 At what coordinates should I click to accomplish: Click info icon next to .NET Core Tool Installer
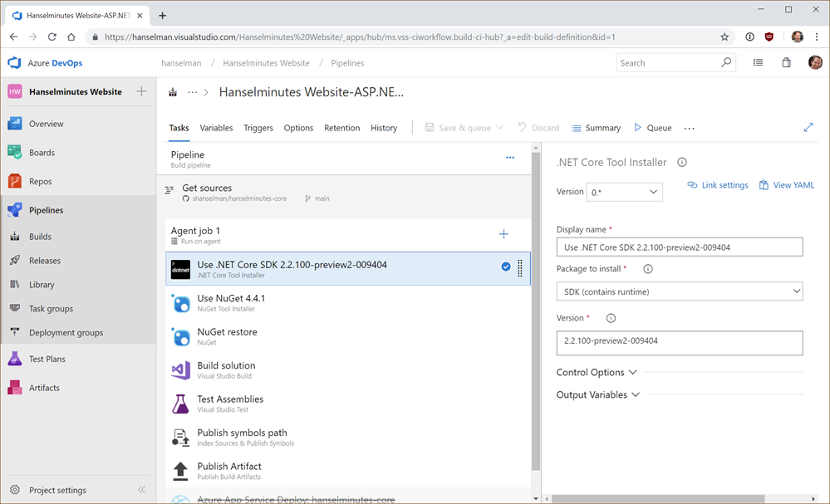[x=682, y=163]
